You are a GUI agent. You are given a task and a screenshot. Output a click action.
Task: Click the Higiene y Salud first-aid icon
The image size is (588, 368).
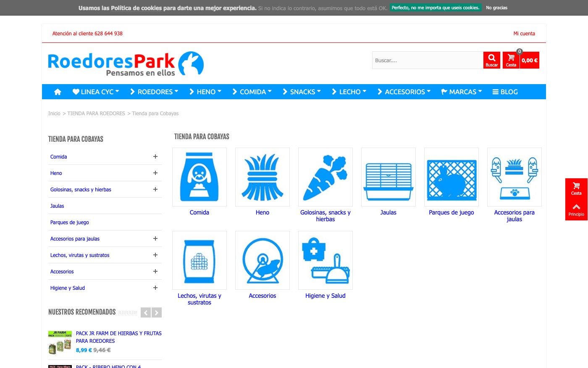point(325,260)
